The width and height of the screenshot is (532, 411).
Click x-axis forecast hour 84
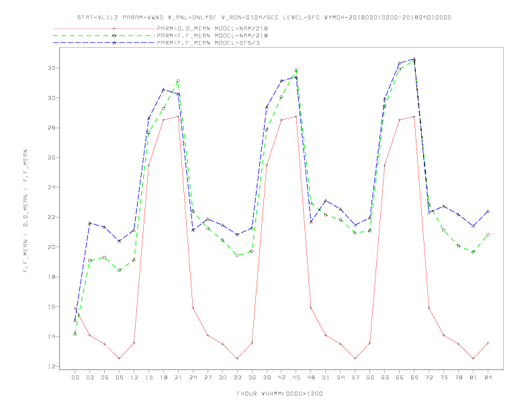[488, 377]
